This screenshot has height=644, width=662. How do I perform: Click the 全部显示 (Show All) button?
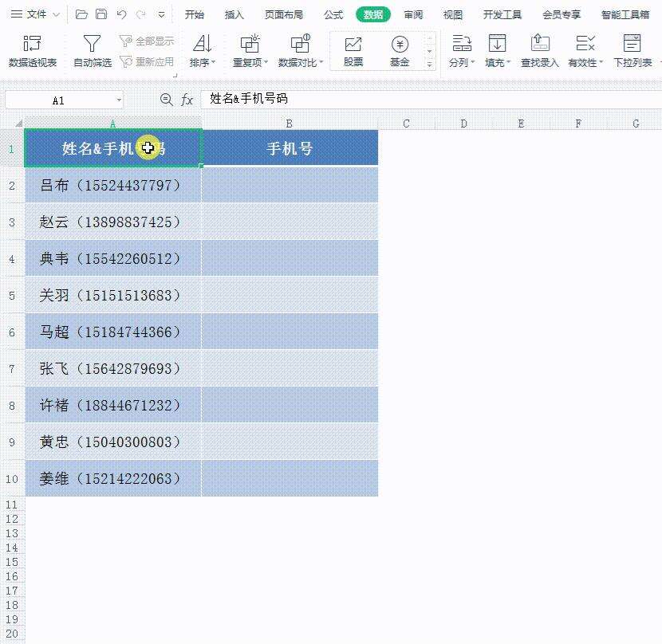(x=147, y=40)
